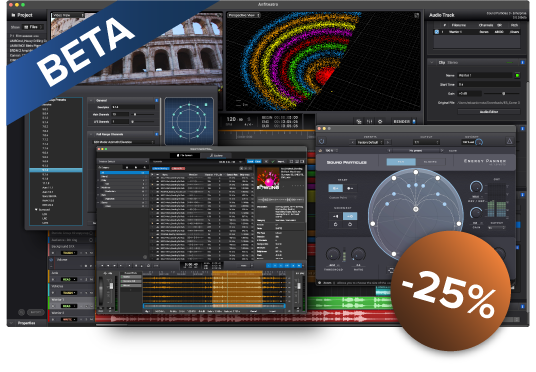
Task: Adjust the Ratio knob in Energy Panner
Action: [358, 254]
